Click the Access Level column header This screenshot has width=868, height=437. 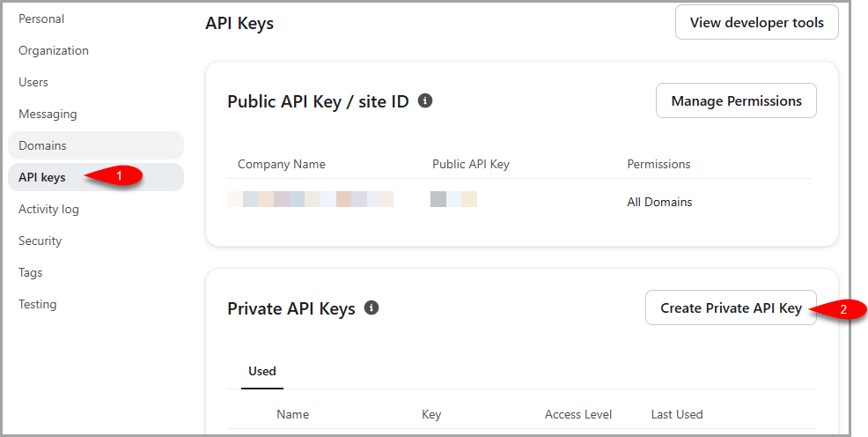click(x=578, y=414)
